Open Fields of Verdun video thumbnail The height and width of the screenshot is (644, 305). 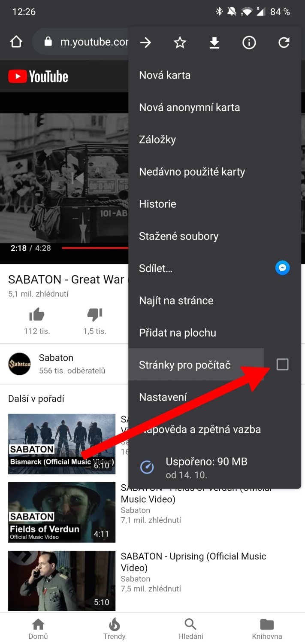pos(62,512)
